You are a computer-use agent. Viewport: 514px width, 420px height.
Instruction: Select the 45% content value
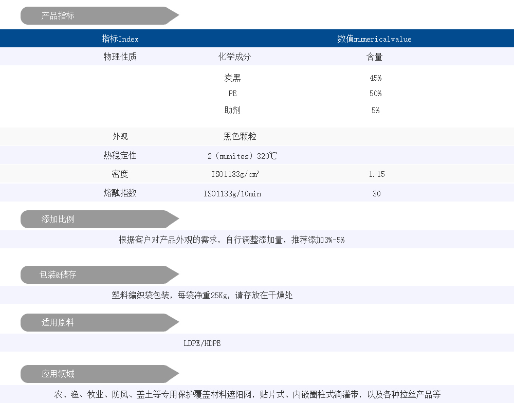point(375,78)
